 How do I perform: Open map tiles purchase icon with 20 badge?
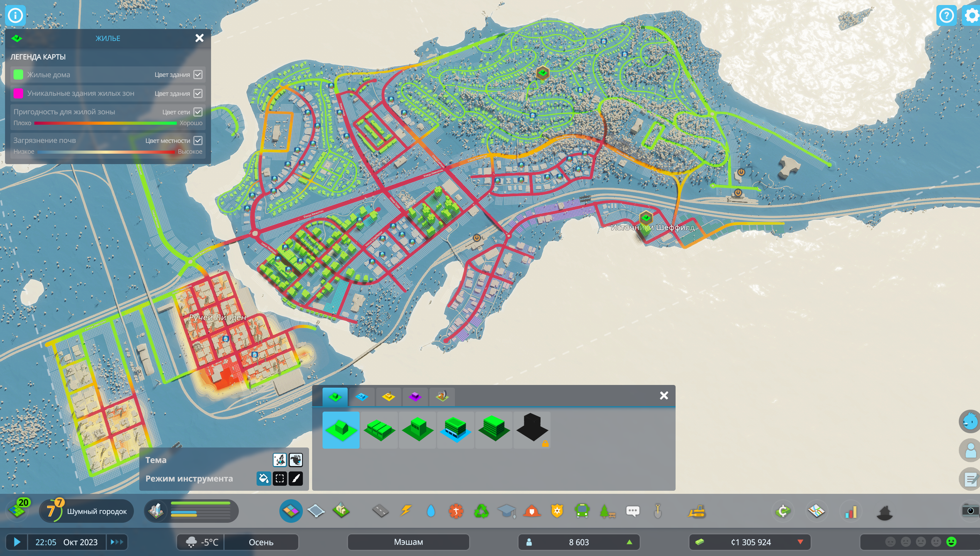point(18,509)
